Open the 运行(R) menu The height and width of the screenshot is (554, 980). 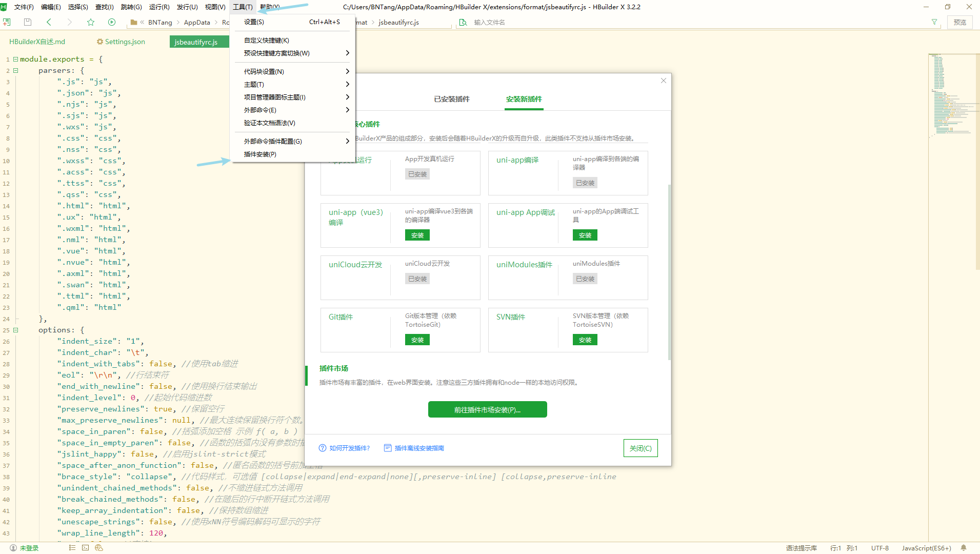click(x=159, y=7)
